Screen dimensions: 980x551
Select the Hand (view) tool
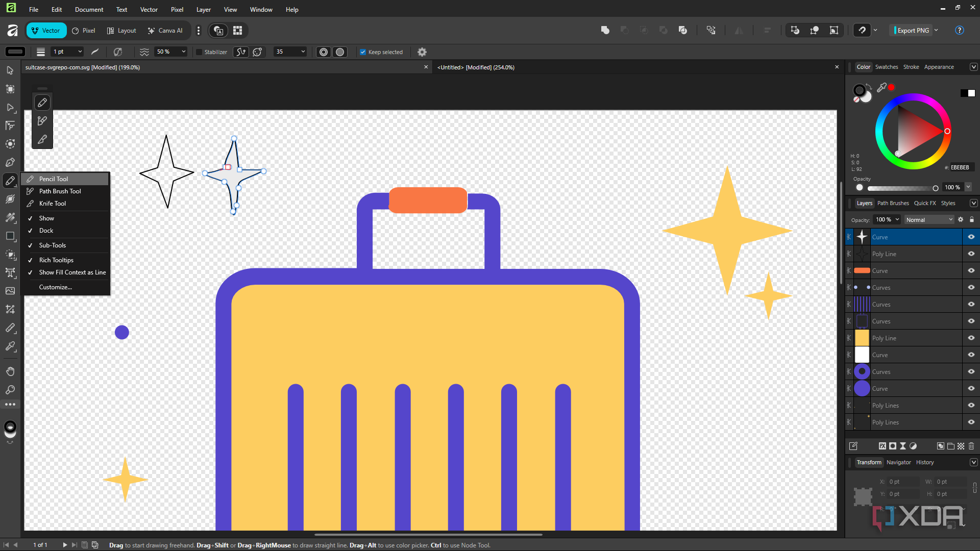[10, 371]
